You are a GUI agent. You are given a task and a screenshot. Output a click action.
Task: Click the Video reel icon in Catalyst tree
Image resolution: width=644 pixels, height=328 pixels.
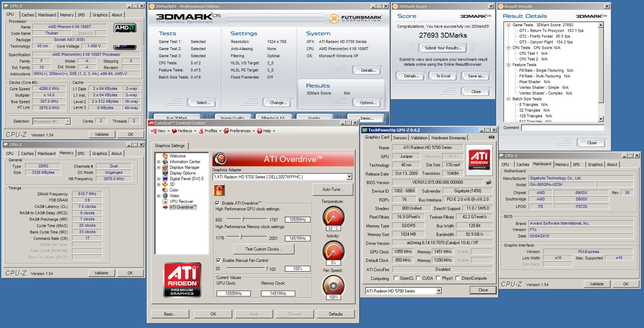(165, 196)
